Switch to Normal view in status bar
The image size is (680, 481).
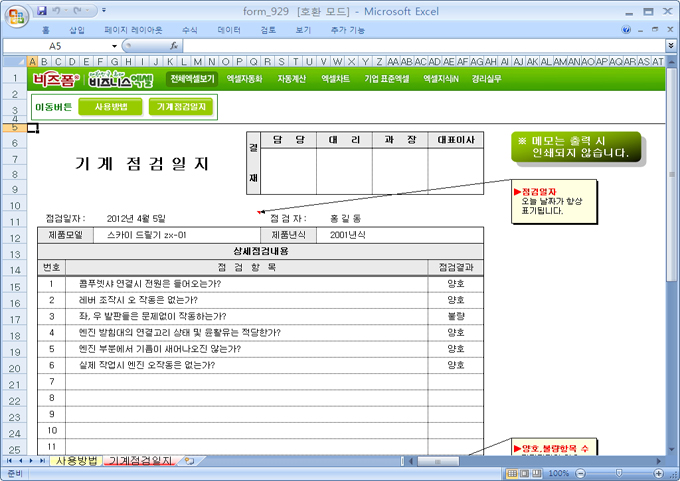pyautogui.click(x=512, y=473)
